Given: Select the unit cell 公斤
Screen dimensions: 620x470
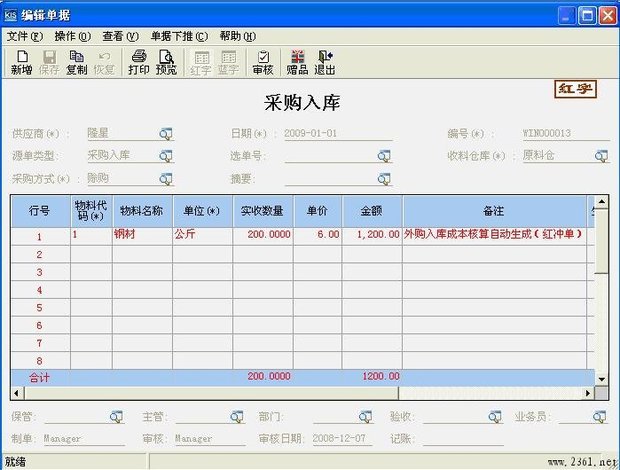Looking at the screenshot, I should 202,235.
